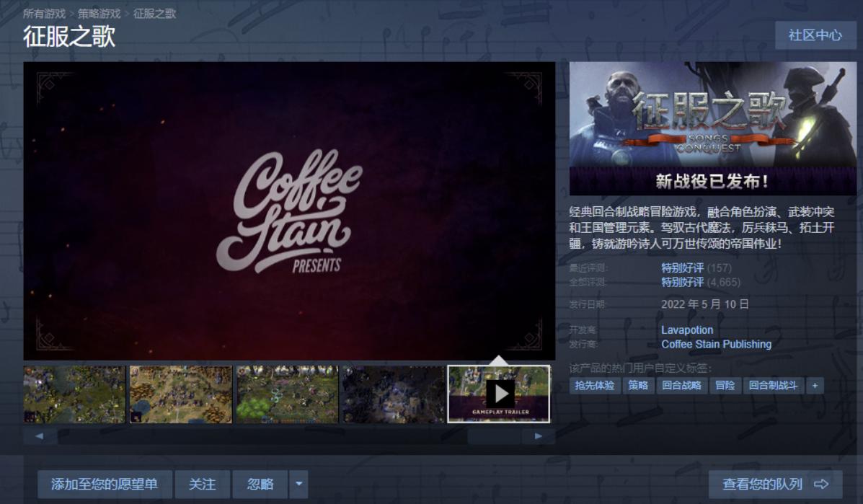Screen dimensions: 863x504
Task: Click the 回合战略 tag
Action: click(681, 385)
